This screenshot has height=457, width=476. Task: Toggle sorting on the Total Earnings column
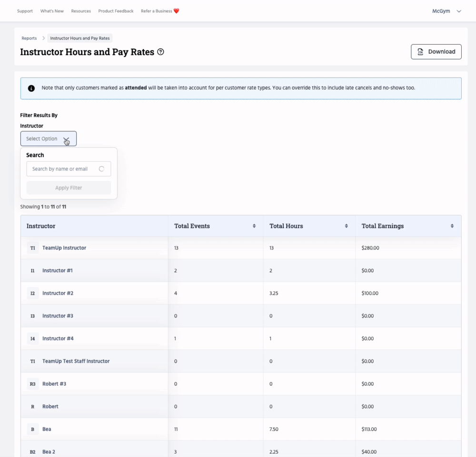coord(452,226)
